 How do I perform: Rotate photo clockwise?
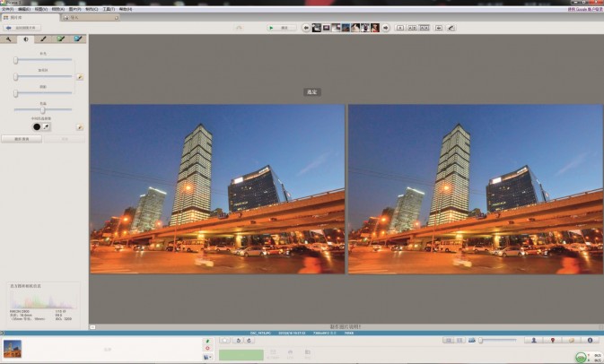coord(249,340)
